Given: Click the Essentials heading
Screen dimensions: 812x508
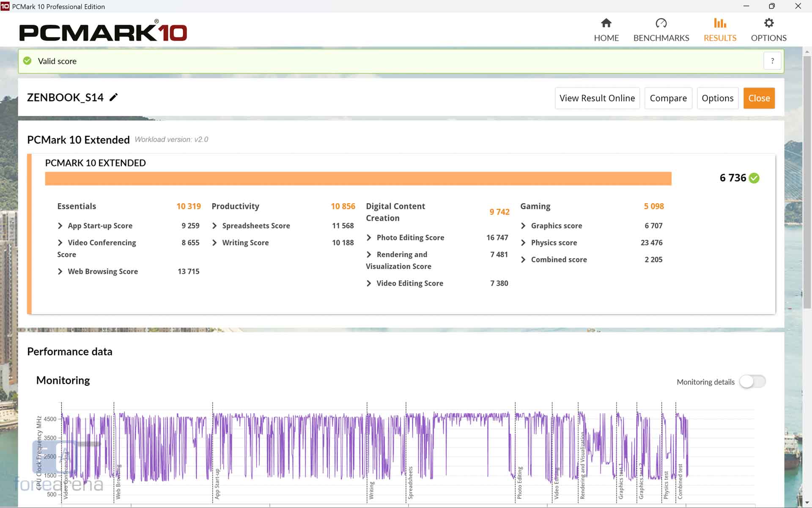Looking at the screenshot, I should click(x=77, y=206).
